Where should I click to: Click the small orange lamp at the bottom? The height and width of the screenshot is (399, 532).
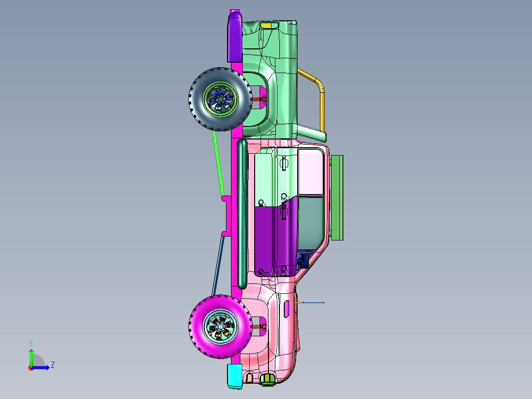coord(249,378)
